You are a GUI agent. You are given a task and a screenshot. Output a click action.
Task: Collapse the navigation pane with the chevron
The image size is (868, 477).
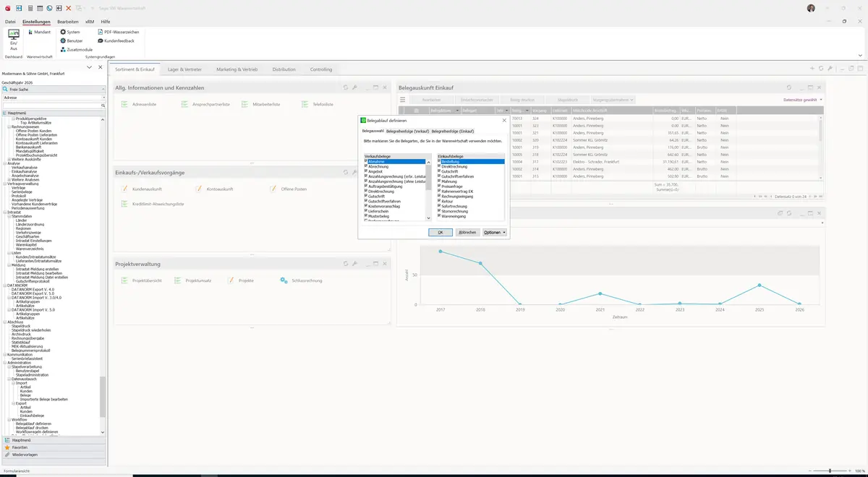(x=90, y=67)
